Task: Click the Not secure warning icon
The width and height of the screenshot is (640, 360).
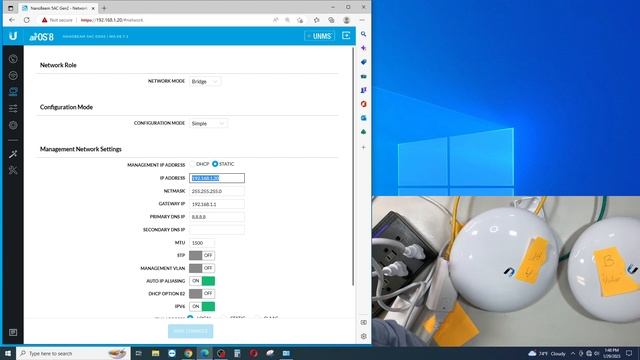Action: [44, 20]
